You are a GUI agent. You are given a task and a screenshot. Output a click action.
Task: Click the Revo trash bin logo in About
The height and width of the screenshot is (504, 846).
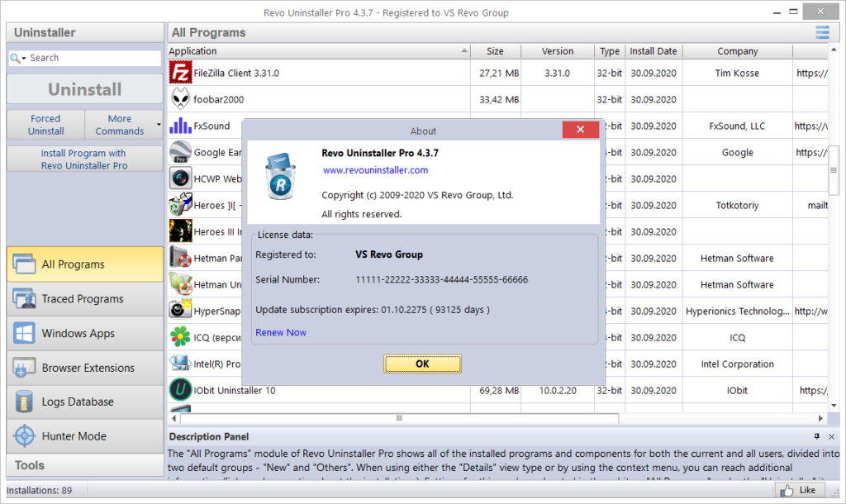point(279,177)
